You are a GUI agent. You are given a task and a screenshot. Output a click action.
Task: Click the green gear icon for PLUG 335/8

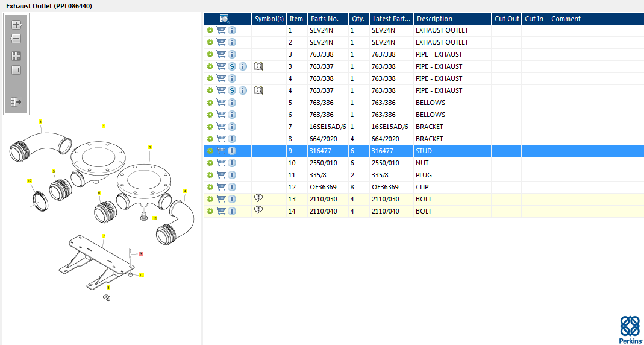(x=210, y=175)
